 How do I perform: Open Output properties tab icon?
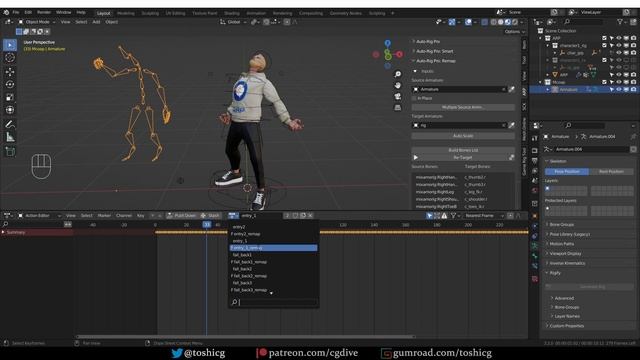[535, 160]
